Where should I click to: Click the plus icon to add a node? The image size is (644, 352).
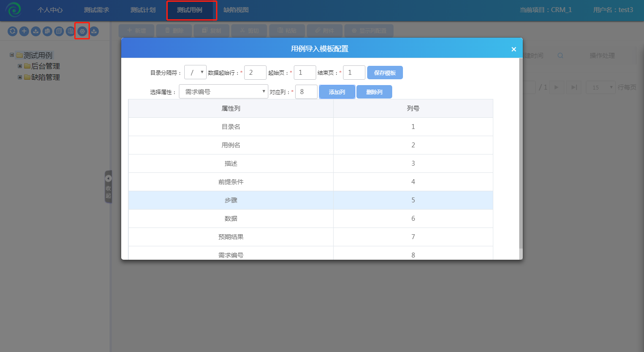[24, 31]
